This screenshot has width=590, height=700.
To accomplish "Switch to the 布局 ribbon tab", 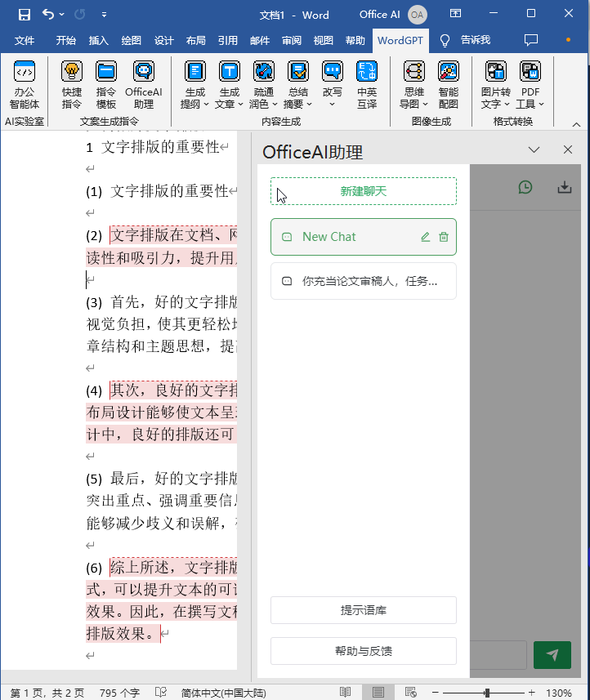I will tap(196, 40).
